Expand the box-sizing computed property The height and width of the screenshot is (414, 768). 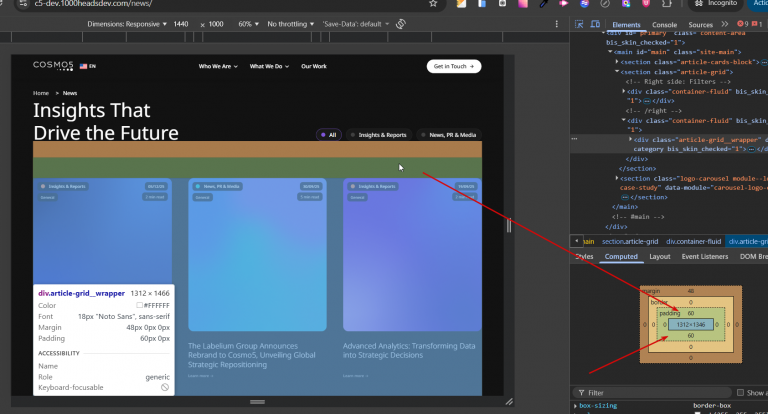pos(574,407)
